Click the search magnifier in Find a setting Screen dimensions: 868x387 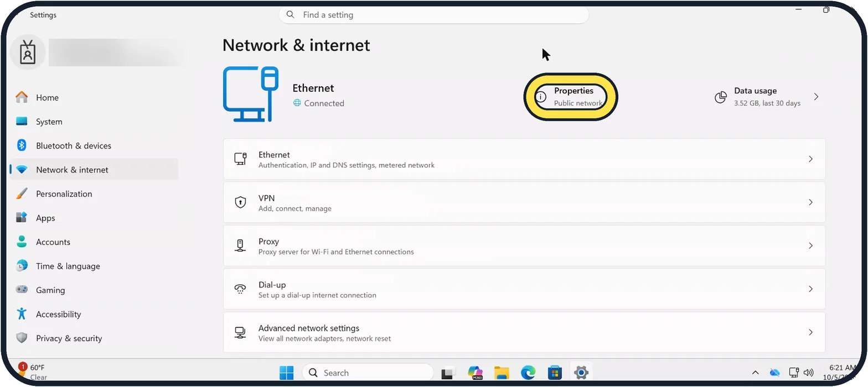[x=291, y=15]
